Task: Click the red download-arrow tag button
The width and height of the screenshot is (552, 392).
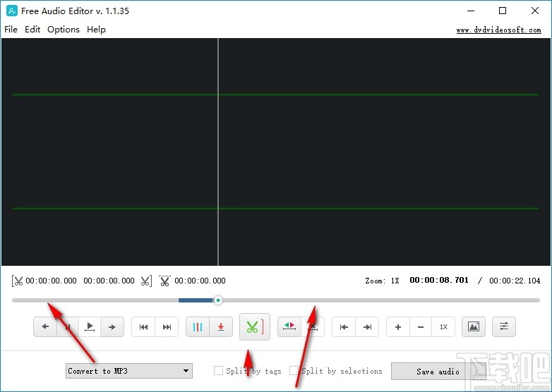Action: click(x=221, y=327)
